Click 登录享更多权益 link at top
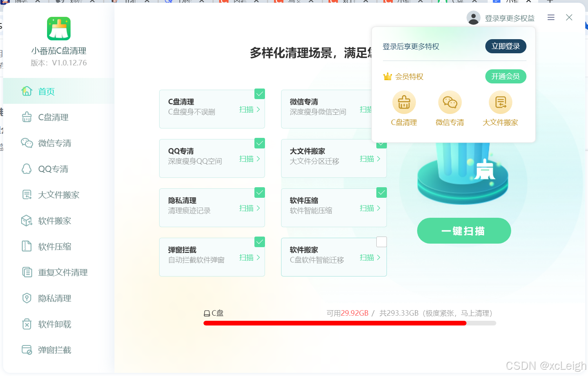The width and height of the screenshot is (588, 376). (x=510, y=18)
